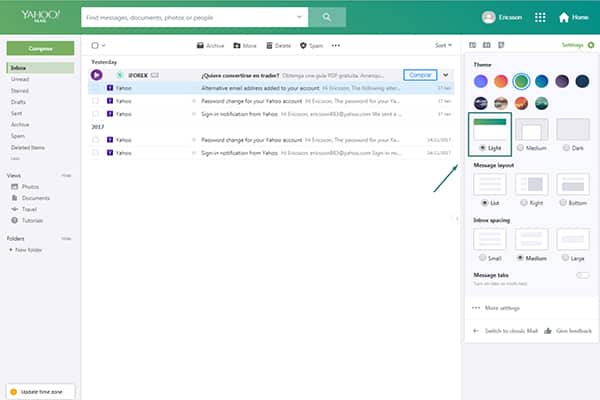Open the calendar icon in right panel
The width and height of the screenshot is (600, 400).
487,45
